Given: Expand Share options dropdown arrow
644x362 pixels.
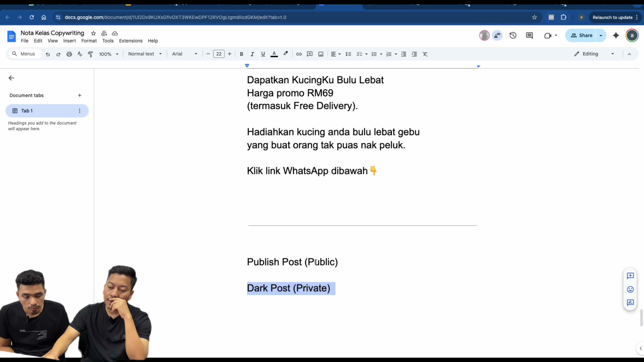Looking at the screenshot, I should (601, 36).
